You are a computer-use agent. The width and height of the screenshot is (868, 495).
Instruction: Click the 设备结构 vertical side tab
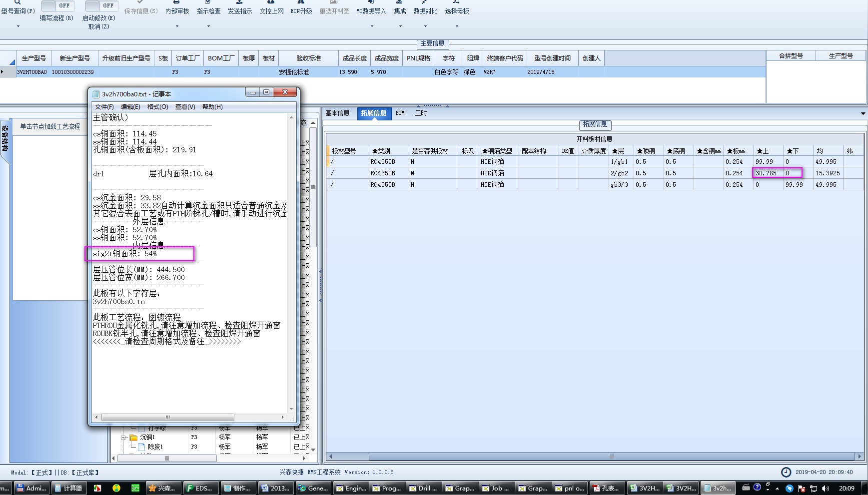(x=5, y=139)
